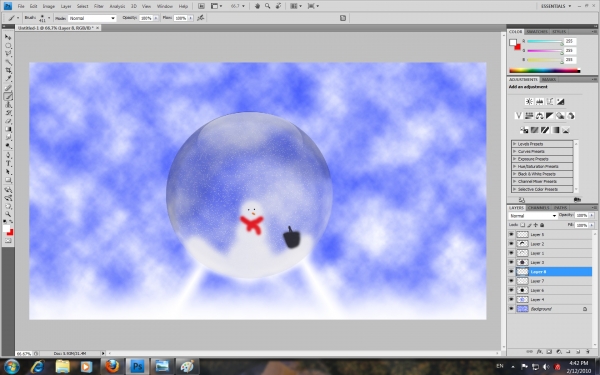600x375 pixels.
Task: Hide Layer 6 with eye icon
Action: [x=511, y=290]
